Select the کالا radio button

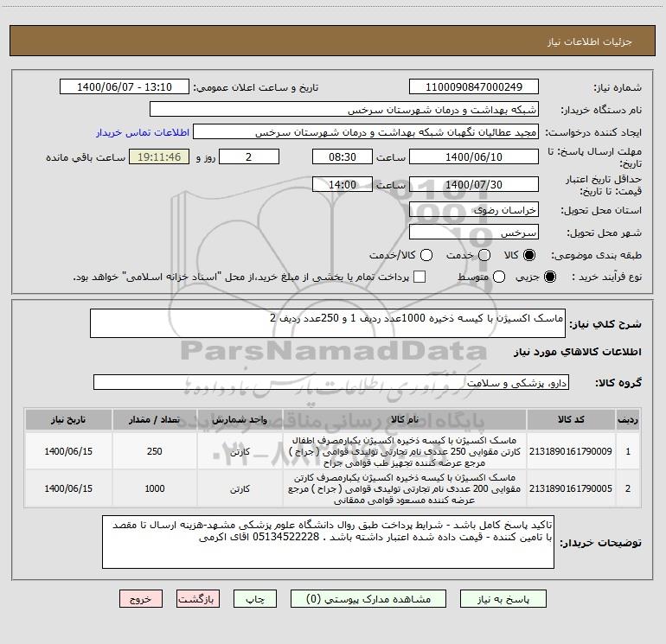(x=529, y=255)
